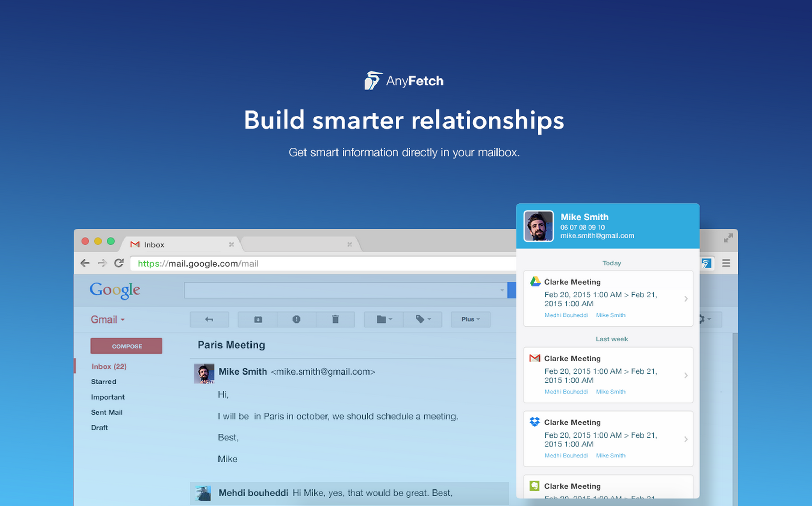Click the Gmail search field
812x506 pixels.
click(x=345, y=290)
